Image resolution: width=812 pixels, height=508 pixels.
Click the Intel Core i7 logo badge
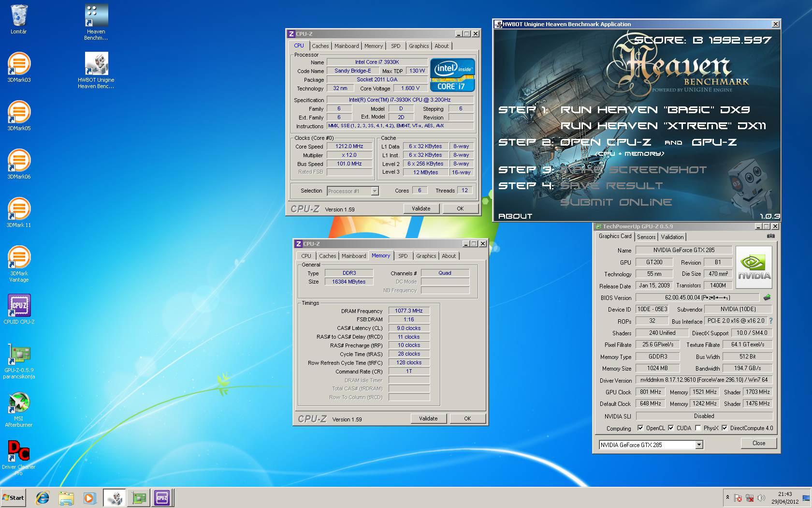coord(452,75)
